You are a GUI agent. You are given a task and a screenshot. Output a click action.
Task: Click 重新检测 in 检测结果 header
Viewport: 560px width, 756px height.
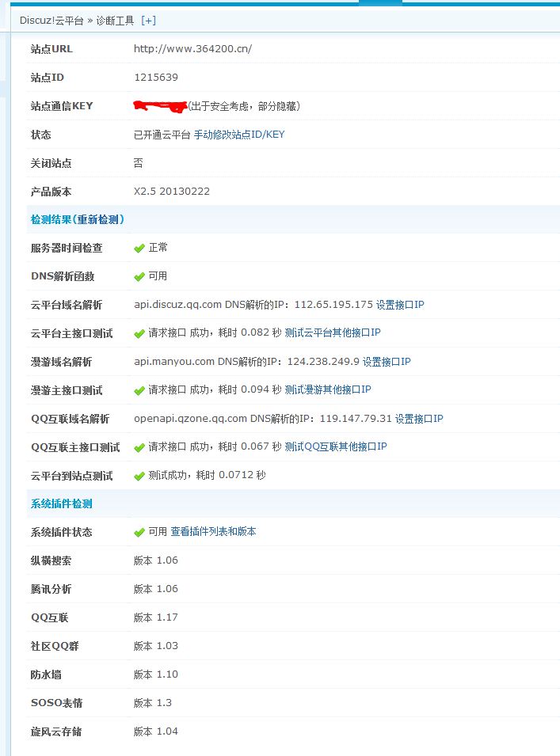[98, 220]
